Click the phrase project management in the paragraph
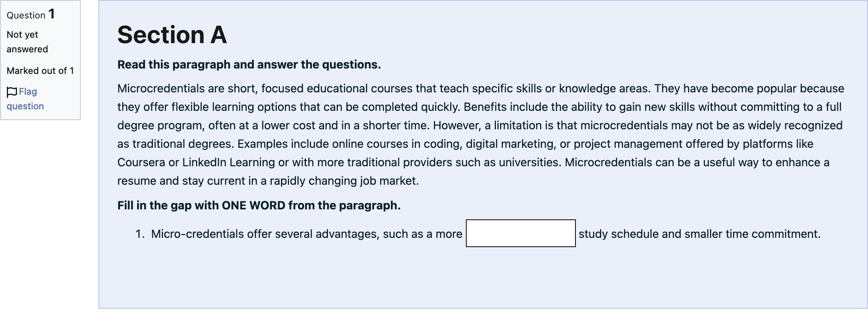This screenshot has height=321, width=868. (647, 144)
